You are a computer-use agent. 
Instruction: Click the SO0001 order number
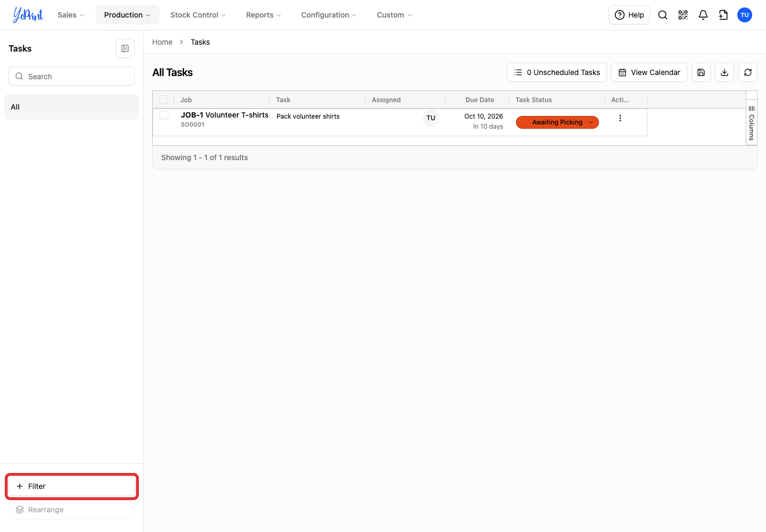(x=193, y=125)
